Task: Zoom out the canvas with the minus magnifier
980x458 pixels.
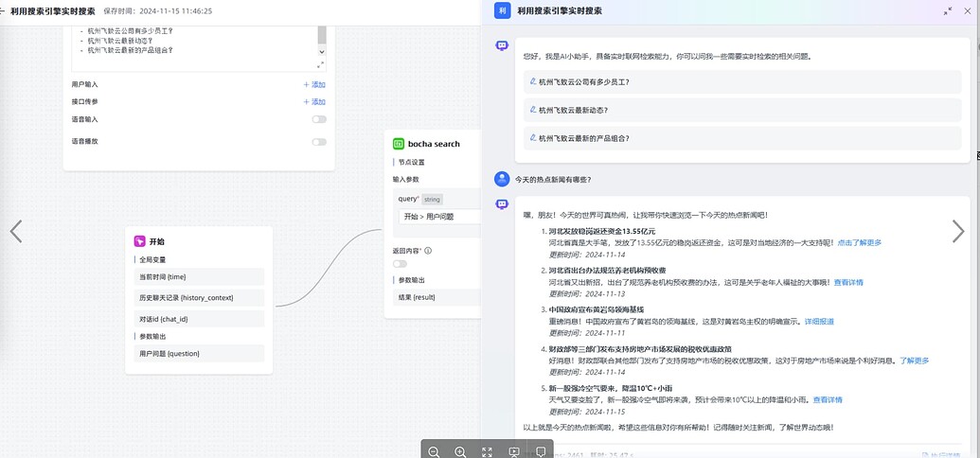Action: click(434, 451)
